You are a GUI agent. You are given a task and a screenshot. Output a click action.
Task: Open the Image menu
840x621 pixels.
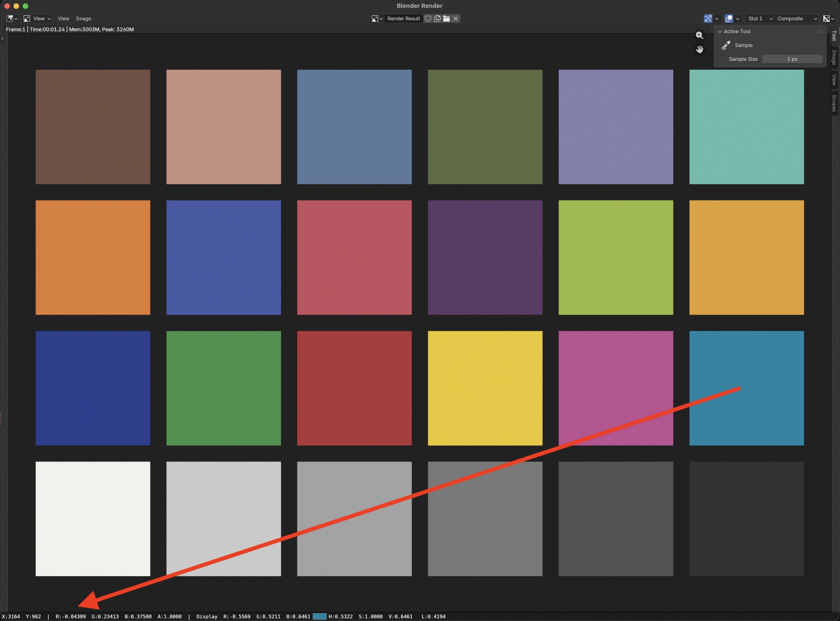tap(83, 18)
